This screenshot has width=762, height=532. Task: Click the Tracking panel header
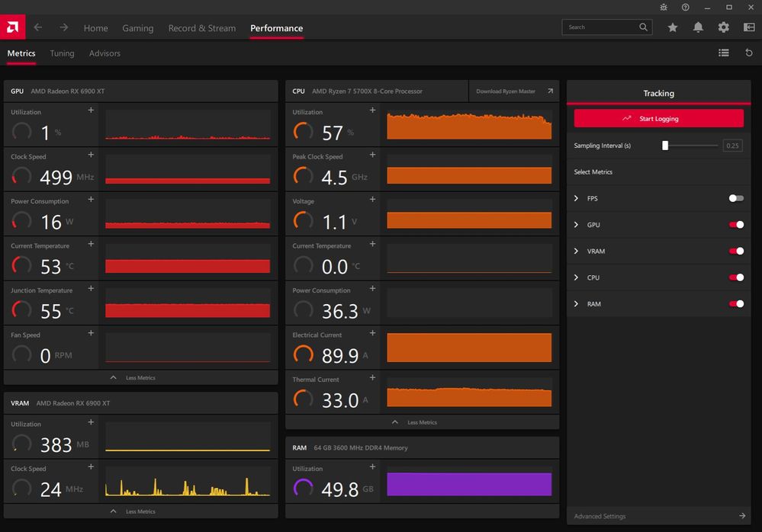point(658,93)
